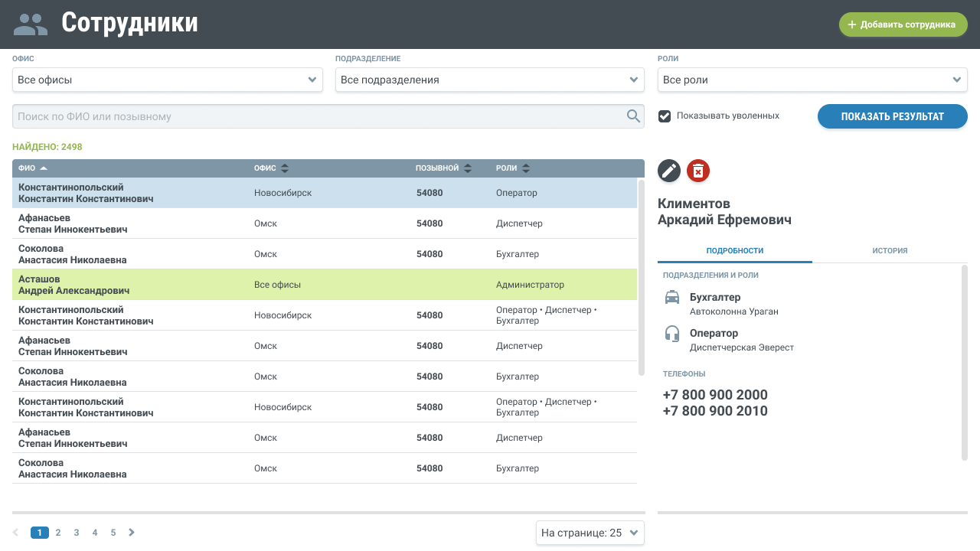Focus the Поиск по ФИО search field

click(318, 116)
